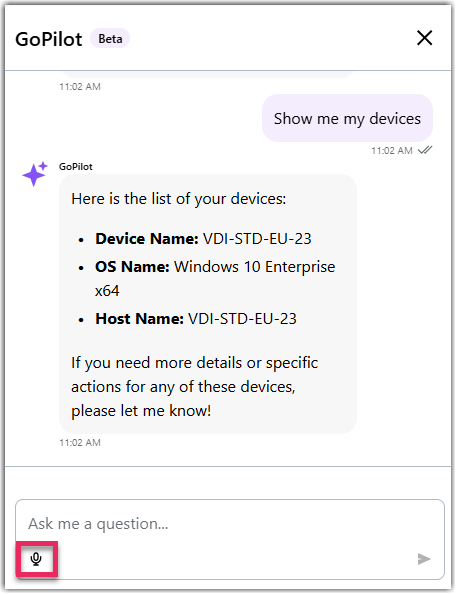Click the GoPilot sparkle avatar icon
The height and width of the screenshot is (594, 456).
(x=34, y=174)
